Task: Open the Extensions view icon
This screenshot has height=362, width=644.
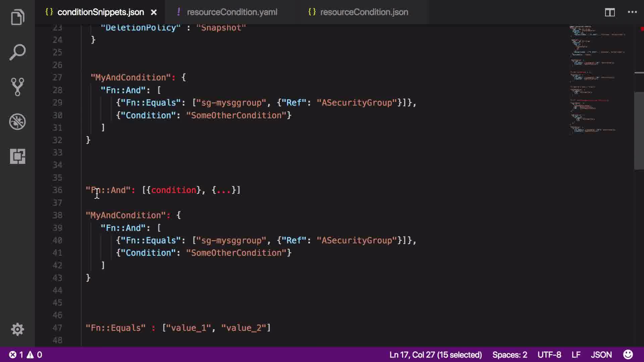Action: (x=17, y=156)
